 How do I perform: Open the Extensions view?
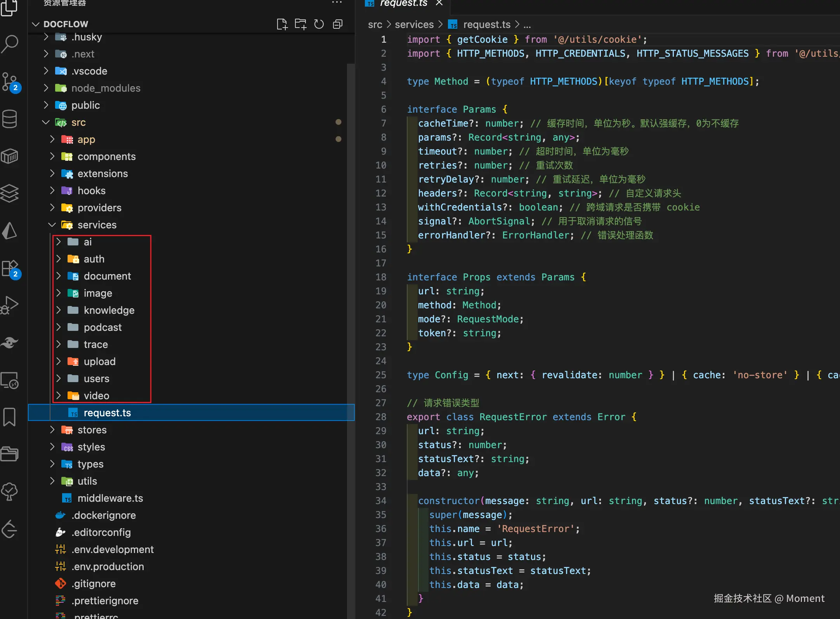click(x=10, y=269)
